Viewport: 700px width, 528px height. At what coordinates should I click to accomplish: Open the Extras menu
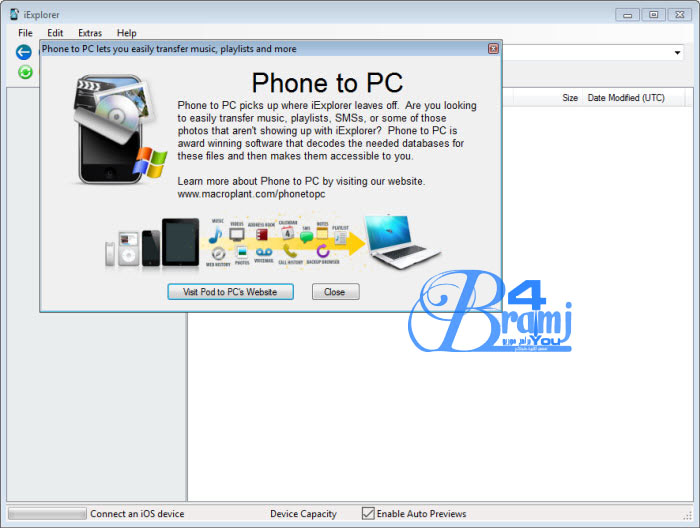click(90, 33)
